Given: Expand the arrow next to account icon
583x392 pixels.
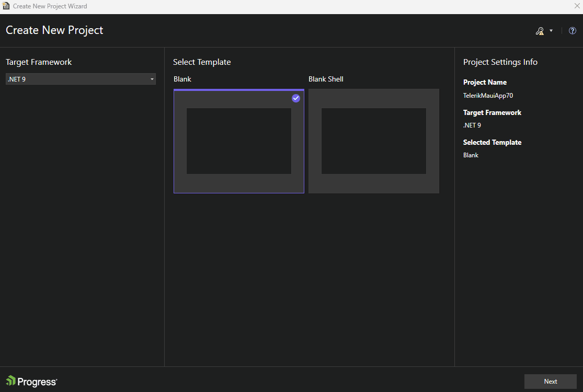Looking at the screenshot, I should 551,31.
